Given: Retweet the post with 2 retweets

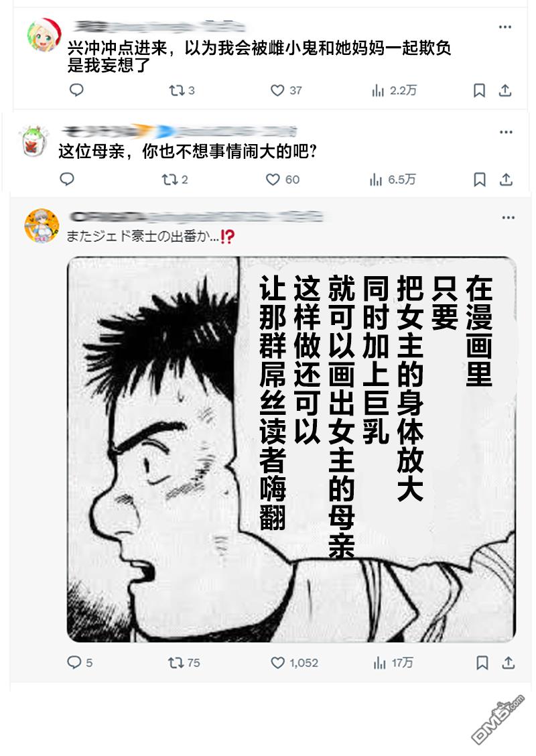Looking at the screenshot, I should click(x=174, y=180).
